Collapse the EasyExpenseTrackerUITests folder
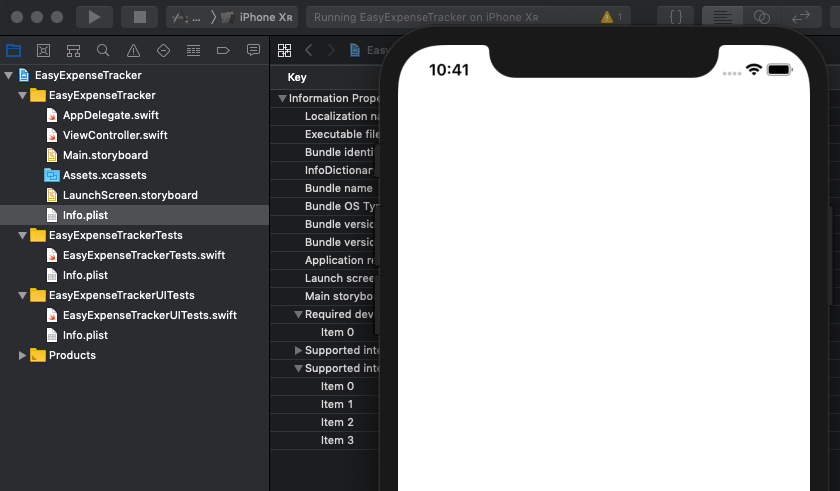This screenshot has height=491, width=840. point(22,296)
